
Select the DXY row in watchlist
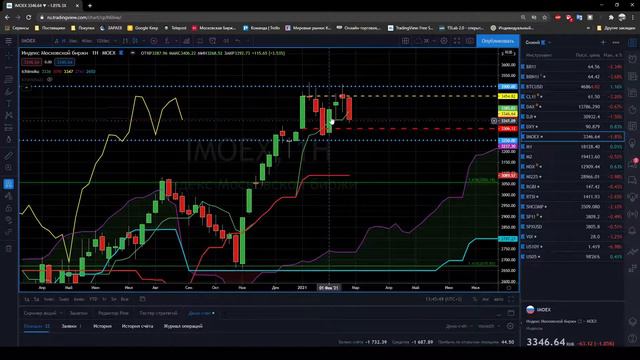tap(572, 127)
